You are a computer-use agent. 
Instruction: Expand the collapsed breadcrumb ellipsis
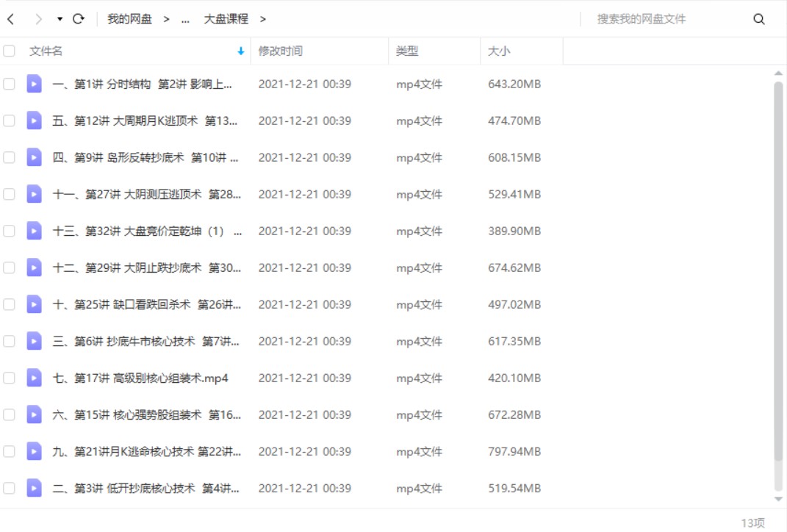coord(185,19)
